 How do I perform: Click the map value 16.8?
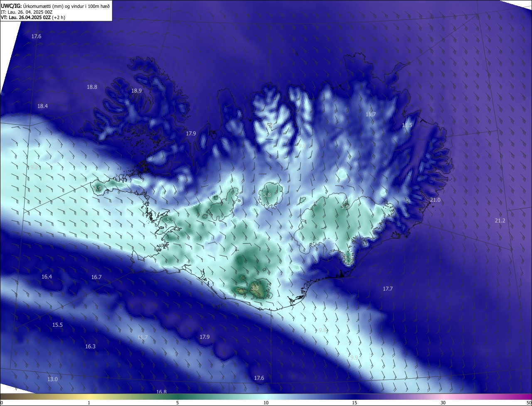pyautogui.click(x=161, y=391)
